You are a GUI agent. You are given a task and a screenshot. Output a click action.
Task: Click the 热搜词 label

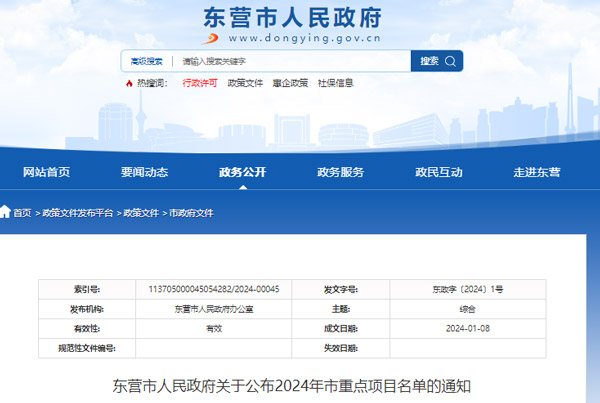click(x=152, y=83)
